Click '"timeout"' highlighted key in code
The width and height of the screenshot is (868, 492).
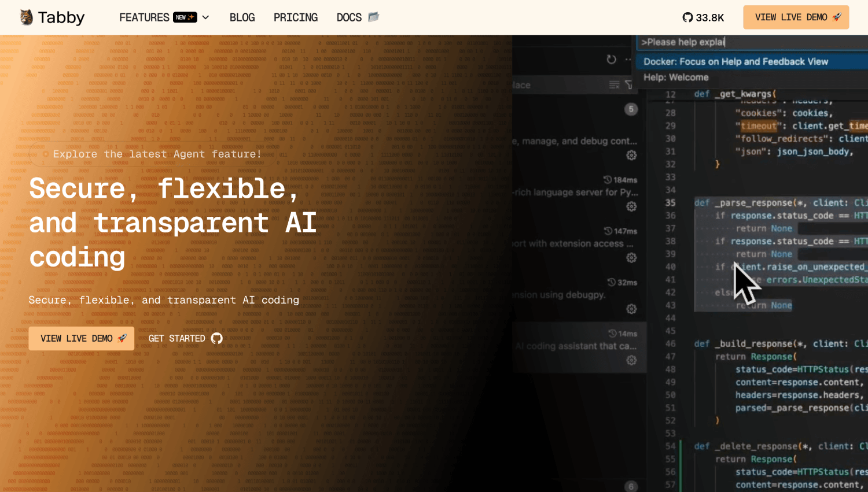(x=759, y=125)
